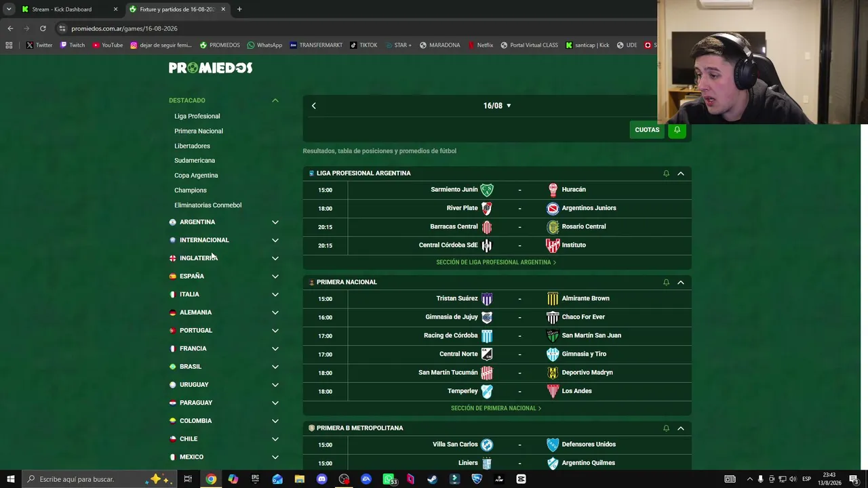868x488 pixels.
Task: Open Sección de Primera Nacional link
Action: coord(496,409)
